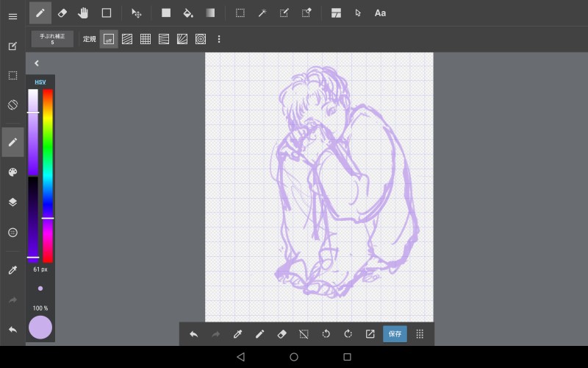Enable the curved lines ruler
Viewport: 588px width, 368px height.
tap(164, 39)
